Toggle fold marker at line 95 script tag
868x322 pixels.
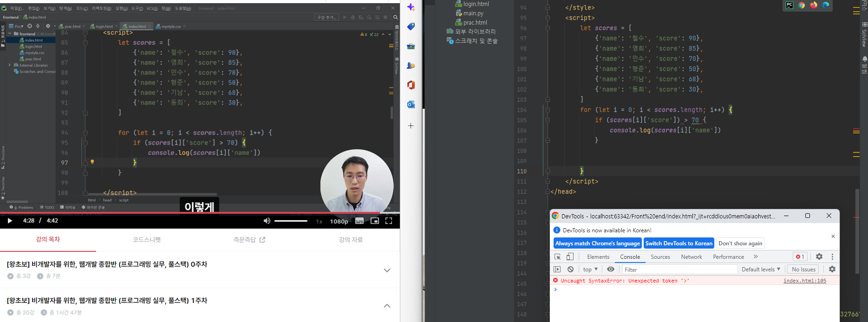pos(548,18)
